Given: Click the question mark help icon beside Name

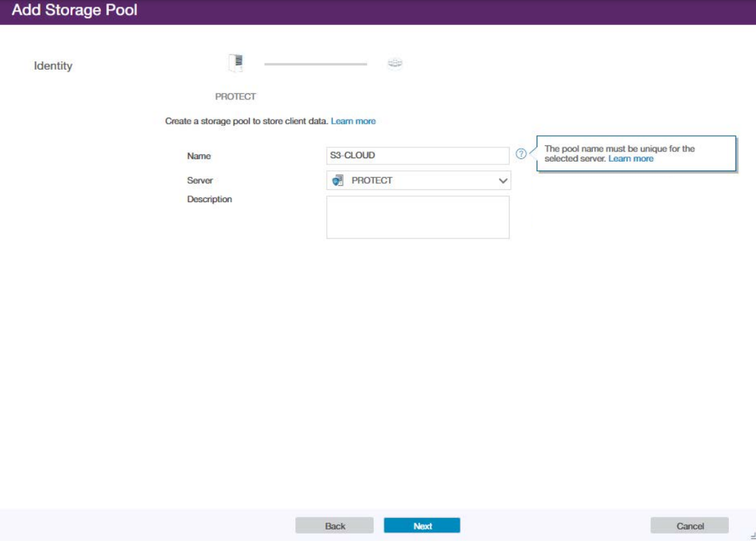Looking at the screenshot, I should [520, 154].
